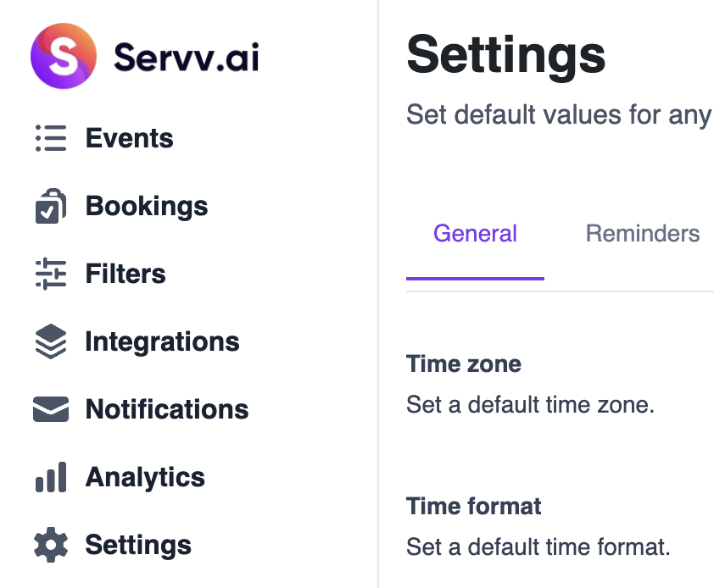Click the Bookings bag icon
This screenshot has width=714, height=588.
pyautogui.click(x=51, y=205)
